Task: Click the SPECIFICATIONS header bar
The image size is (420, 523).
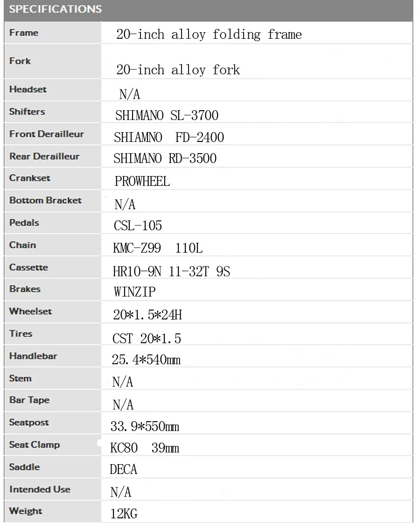Action: (x=209, y=10)
